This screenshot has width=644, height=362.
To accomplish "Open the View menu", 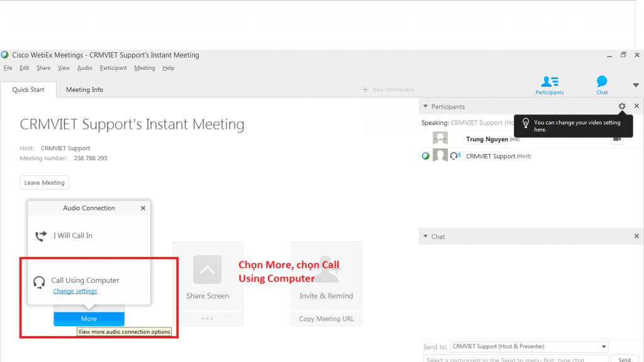I will (x=64, y=68).
